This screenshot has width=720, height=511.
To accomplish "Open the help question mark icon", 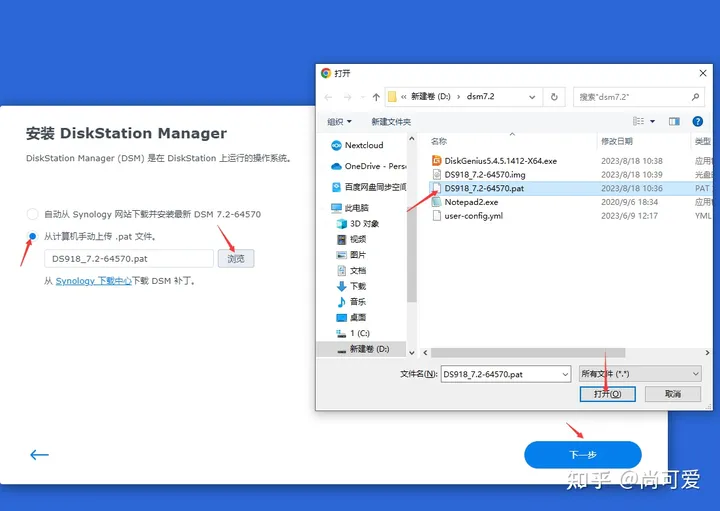I will (x=698, y=121).
